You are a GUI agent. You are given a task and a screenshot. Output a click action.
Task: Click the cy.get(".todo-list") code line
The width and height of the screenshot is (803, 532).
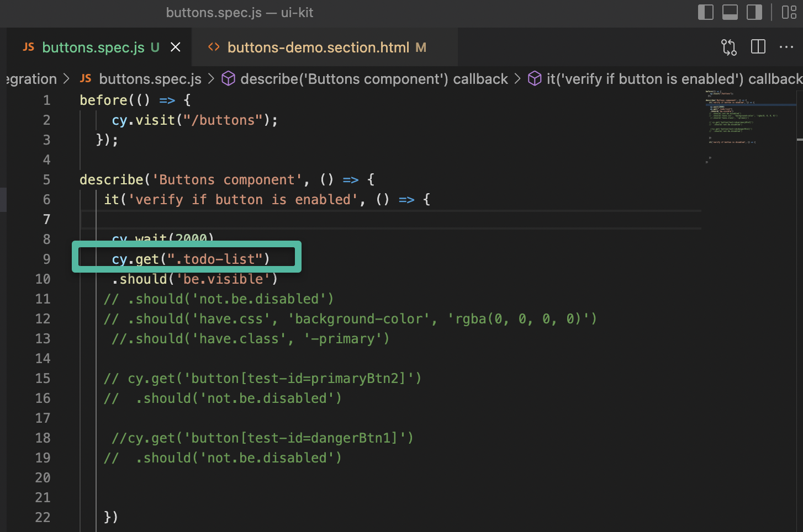pos(191,259)
